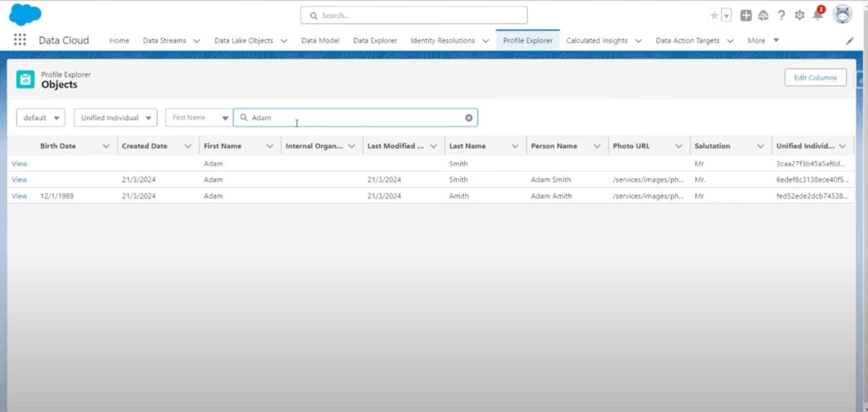Image resolution: width=868 pixels, height=412 pixels.
Task: Open the More navigation menu
Action: click(x=763, y=40)
